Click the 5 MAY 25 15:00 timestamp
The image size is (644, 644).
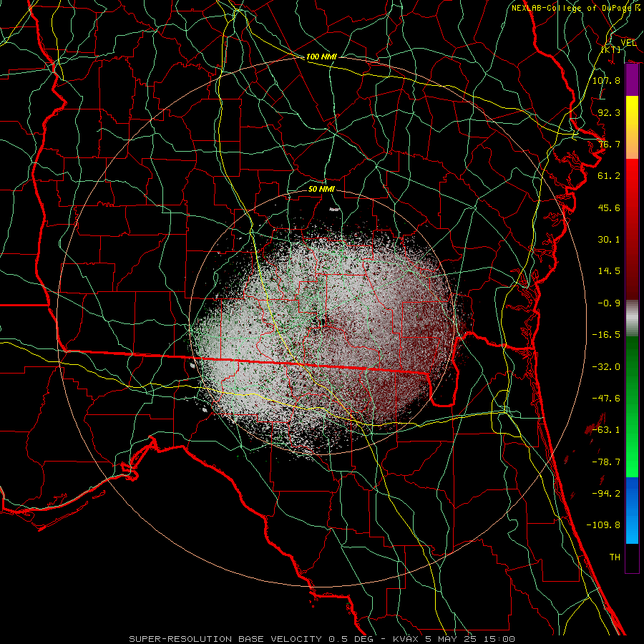(470, 639)
